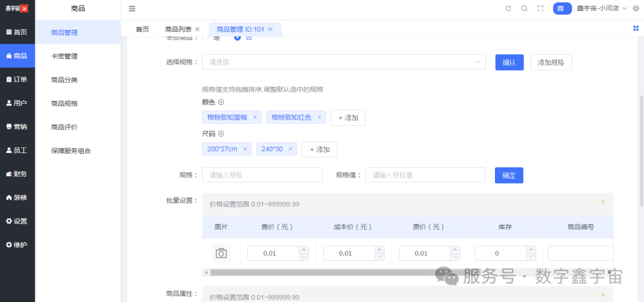Open 用户 in the left sidebar
644x302 pixels.
click(x=17, y=103)
